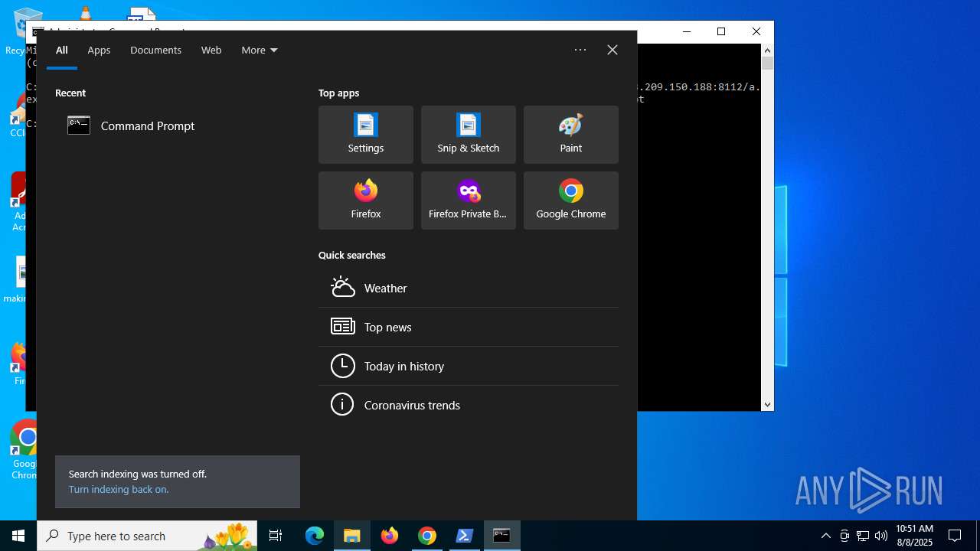Open the Paint app tile

tap(571, 135)
